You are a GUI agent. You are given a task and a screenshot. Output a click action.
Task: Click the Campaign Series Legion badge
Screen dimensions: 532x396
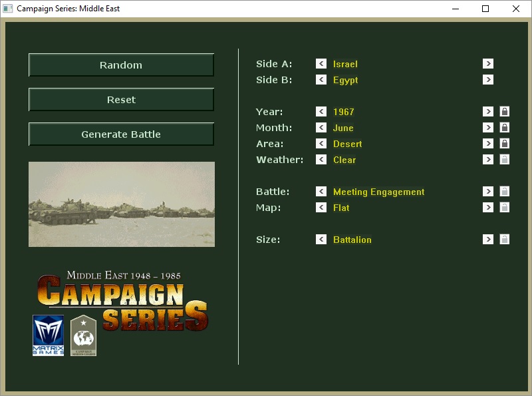pos(84,335)
